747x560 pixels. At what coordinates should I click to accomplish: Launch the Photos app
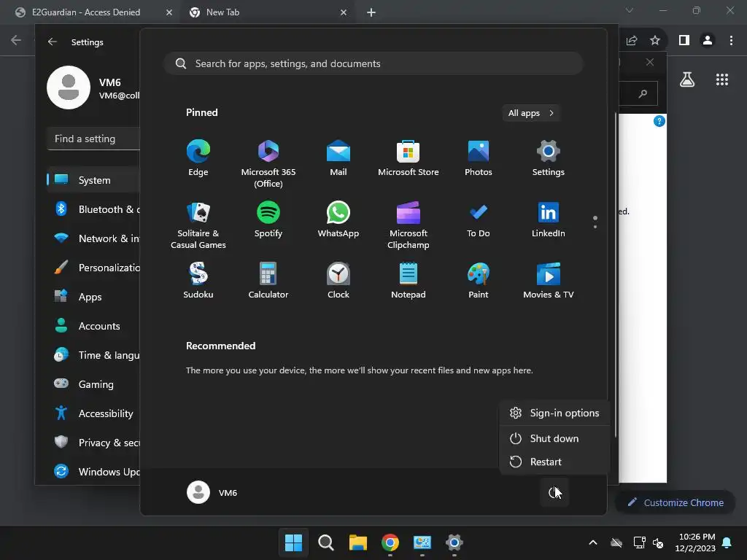point(479,158)
